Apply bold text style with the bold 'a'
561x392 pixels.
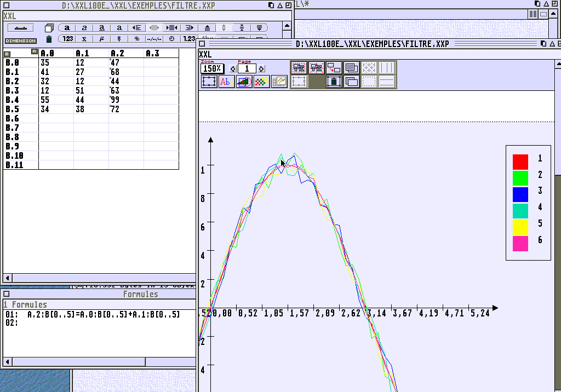coord(67,27)
